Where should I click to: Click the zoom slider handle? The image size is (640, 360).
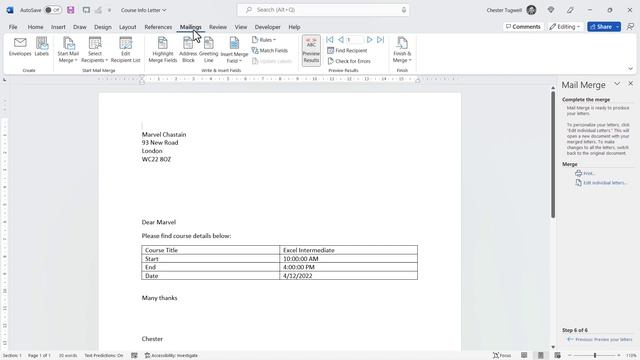[x=595, y=356]
